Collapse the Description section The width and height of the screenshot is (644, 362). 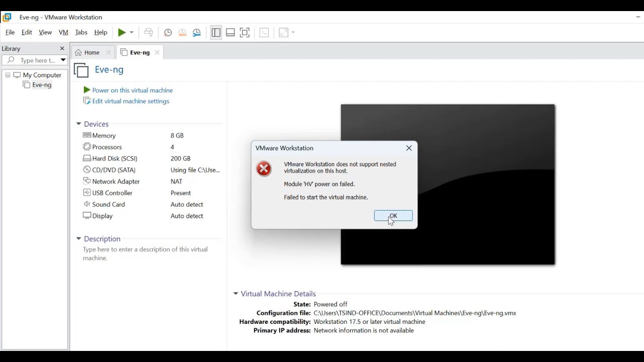[x=78, y=239]
